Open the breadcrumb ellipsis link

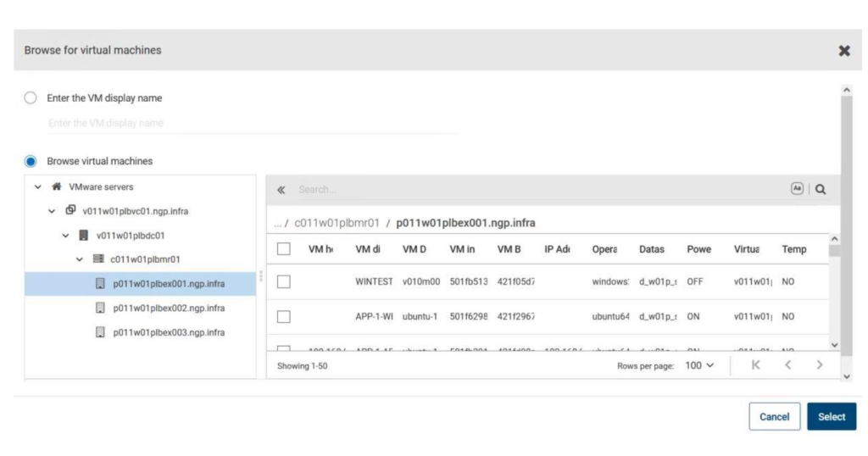[x=278, y=223]
